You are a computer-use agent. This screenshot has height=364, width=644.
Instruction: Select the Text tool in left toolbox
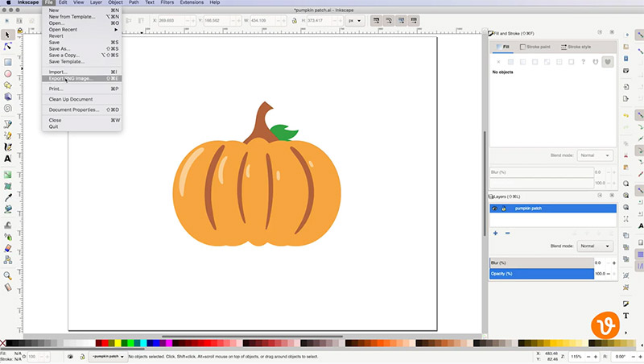tap(7, 159)
